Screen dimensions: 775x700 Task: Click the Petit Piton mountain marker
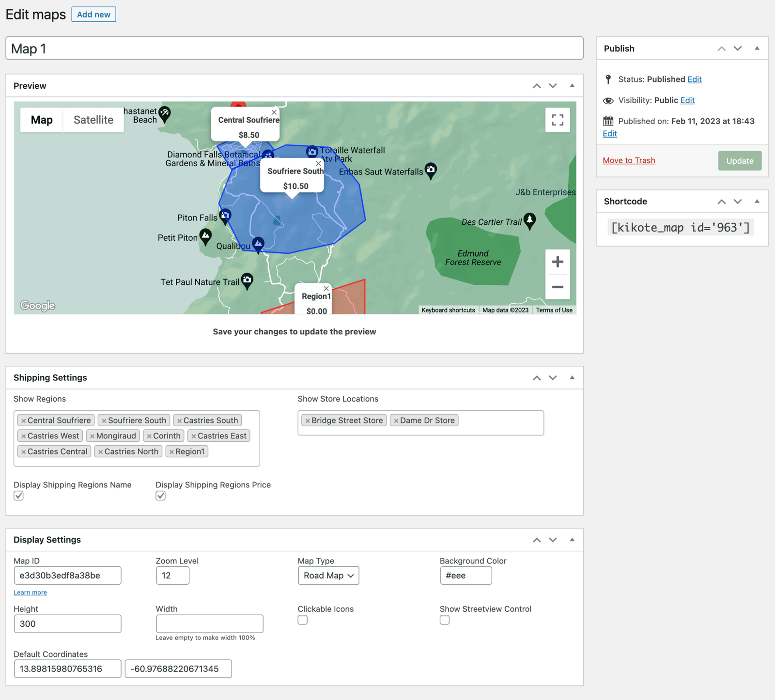[206, 236]
